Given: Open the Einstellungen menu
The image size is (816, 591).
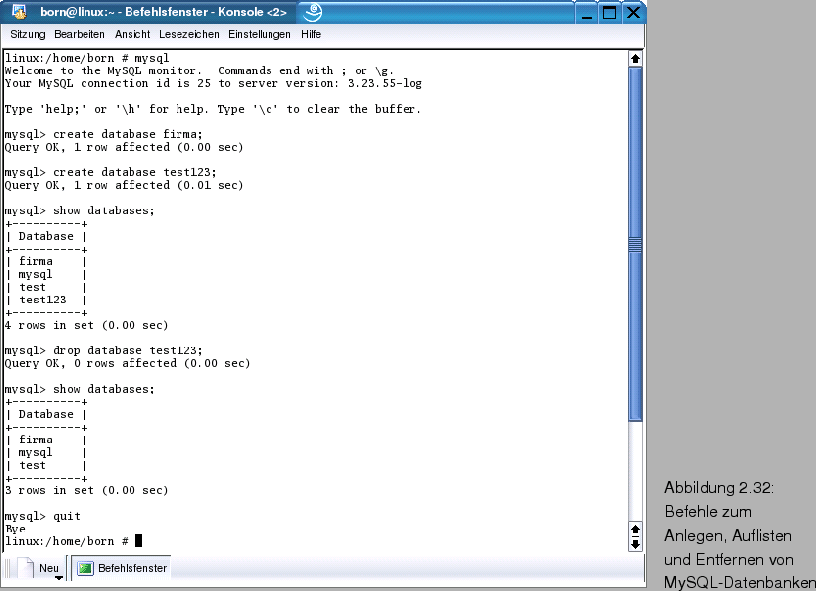Looking at the screenshot, I should [x=259, y=33].
